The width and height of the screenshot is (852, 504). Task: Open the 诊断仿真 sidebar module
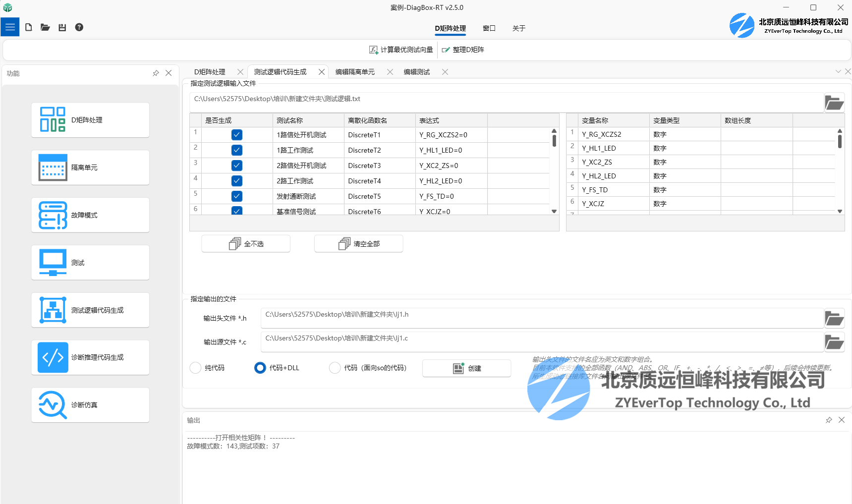pyautogui.click(x=90, y=405)
